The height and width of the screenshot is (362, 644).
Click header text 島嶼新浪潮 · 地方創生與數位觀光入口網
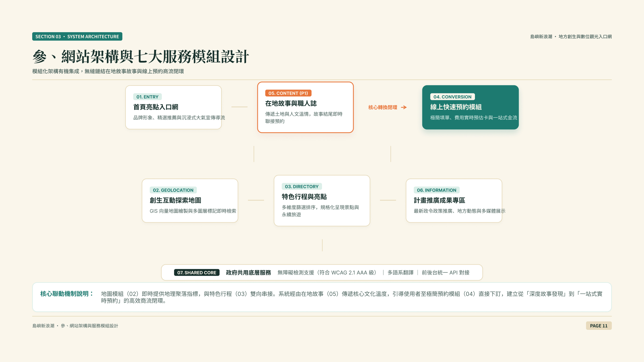tap(571, 36)
